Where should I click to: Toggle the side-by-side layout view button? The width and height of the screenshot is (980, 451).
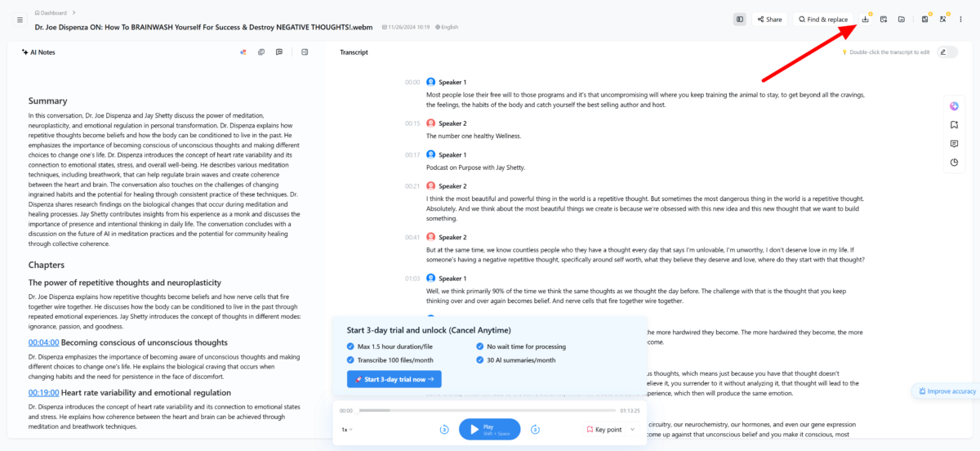740,19
